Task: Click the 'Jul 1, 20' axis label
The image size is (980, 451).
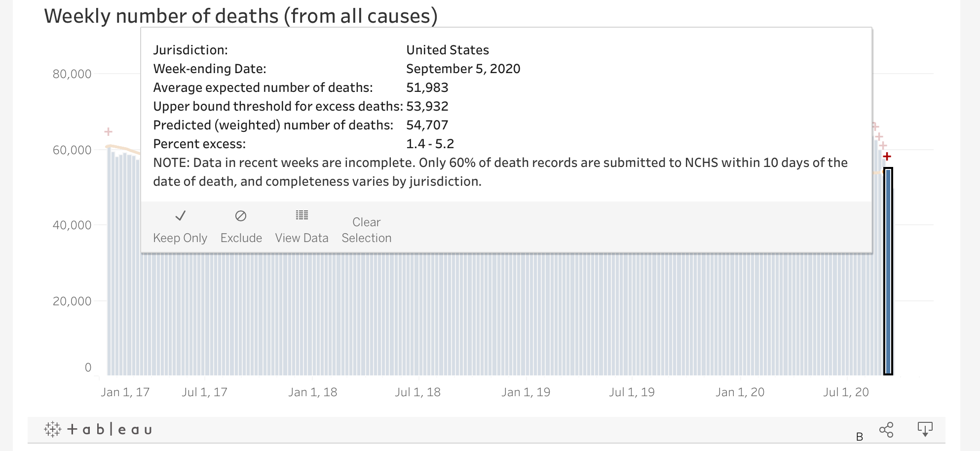Action: pyautogui.click(x=846, y=392)
